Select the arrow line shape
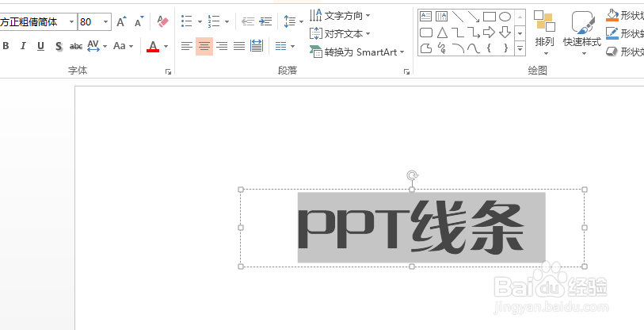The image size is (644, 330). (474, 17)
